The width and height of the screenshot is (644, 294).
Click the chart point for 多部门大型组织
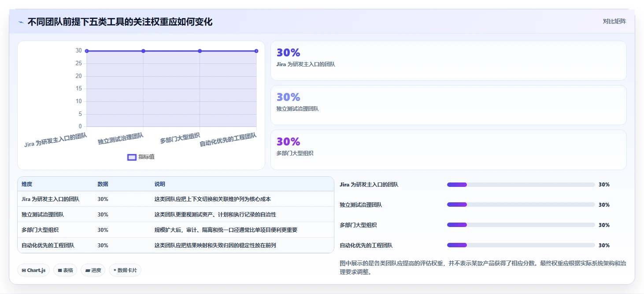click(x=200, y=51)
